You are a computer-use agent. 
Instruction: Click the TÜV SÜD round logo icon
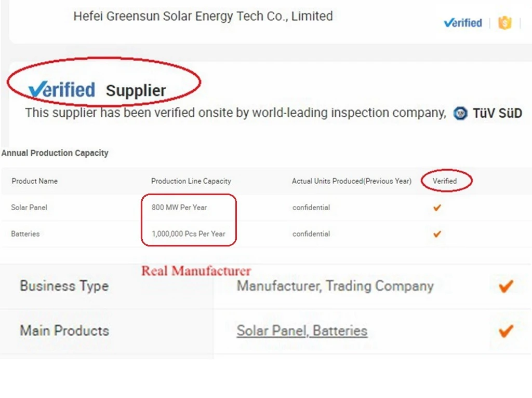(x=460, y=113)
